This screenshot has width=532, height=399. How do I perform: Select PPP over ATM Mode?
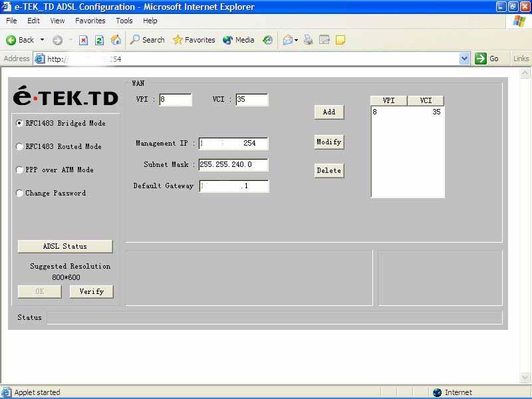click(20, 170)
